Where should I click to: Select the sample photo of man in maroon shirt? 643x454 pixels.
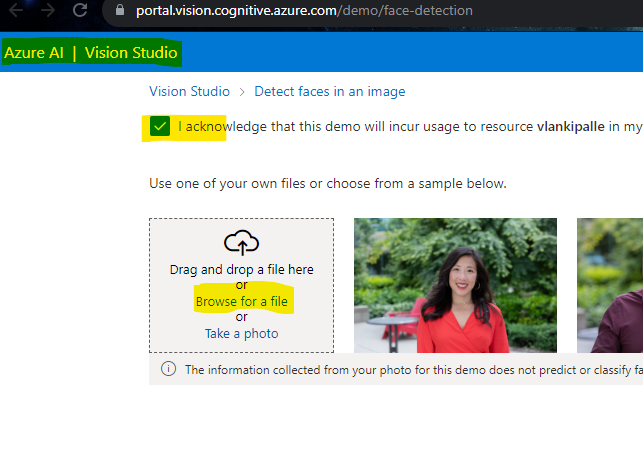pyautogui.click(x=610, y=285)
